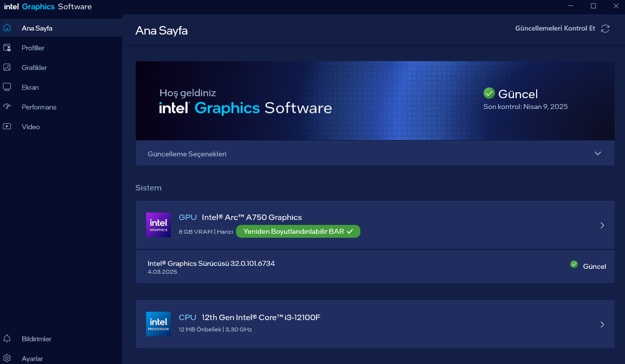Image resolution: width=625 pixels, height=364 pixels.
Task: Open the Ana Sayfa menu item
Action: click(61, 28)
